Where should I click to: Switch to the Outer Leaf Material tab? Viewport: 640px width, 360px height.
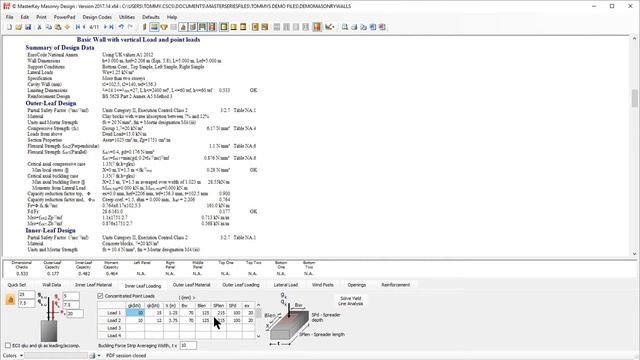(x=191, y=285)
